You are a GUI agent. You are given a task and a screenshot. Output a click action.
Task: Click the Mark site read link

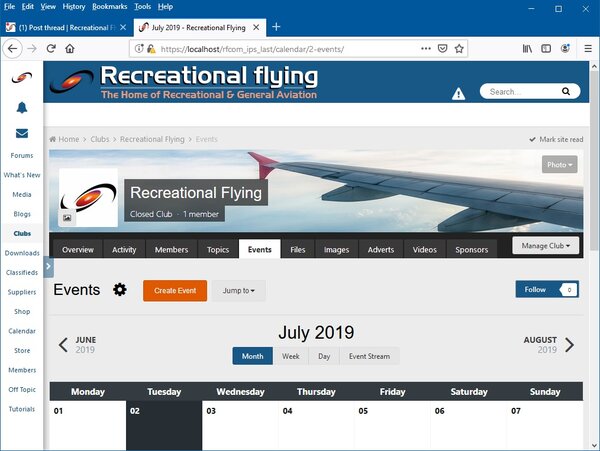coord(555,139)
